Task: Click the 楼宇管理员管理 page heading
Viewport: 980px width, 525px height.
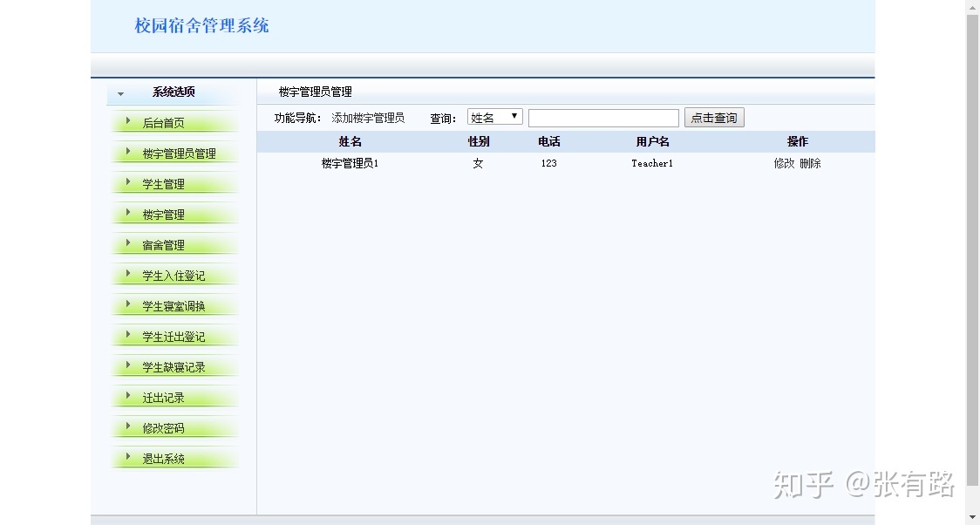Action: tap(315, 92)
